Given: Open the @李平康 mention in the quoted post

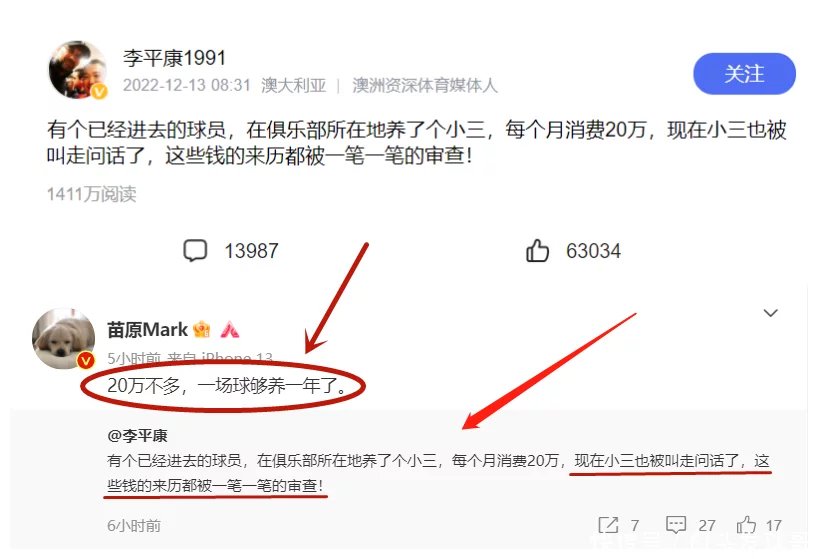Looking at the screenshot, I should coord(137,435).
